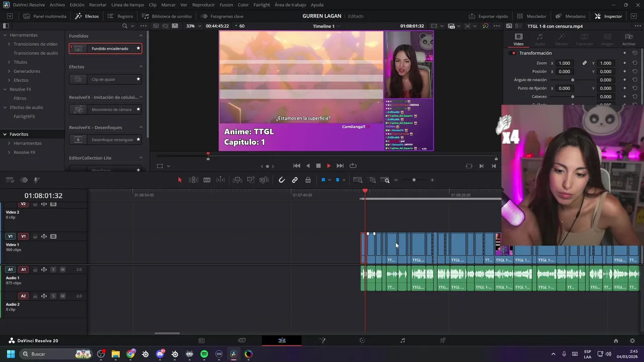Search effects with magnifier icon
This screenshot has height=362, width=644.
click(125, 26)
